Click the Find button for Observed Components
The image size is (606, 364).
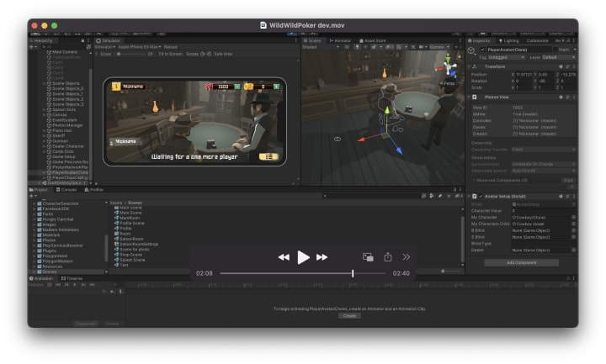tap(568, 180)
